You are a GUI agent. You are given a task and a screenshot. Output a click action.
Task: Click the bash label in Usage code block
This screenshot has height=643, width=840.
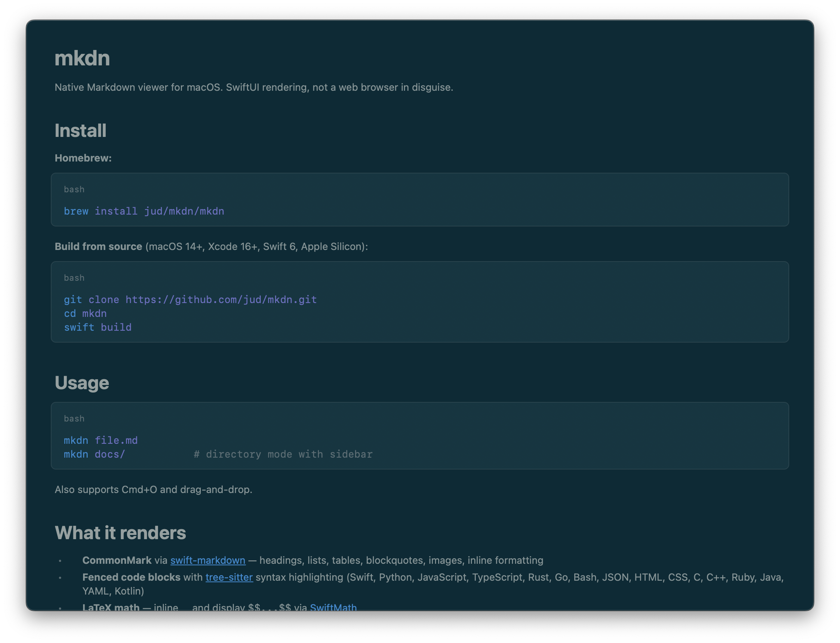click(74, 418)
